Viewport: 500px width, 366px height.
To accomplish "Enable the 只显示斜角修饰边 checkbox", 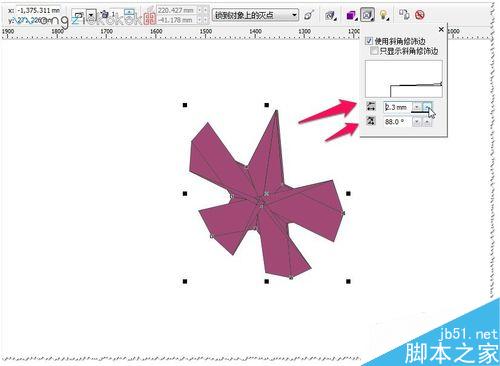I will (375, 51).
